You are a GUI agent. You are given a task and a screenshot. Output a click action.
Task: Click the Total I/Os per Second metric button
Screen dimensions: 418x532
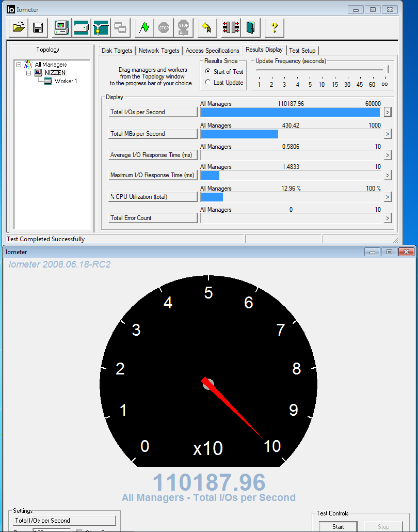tap(153, 112)
